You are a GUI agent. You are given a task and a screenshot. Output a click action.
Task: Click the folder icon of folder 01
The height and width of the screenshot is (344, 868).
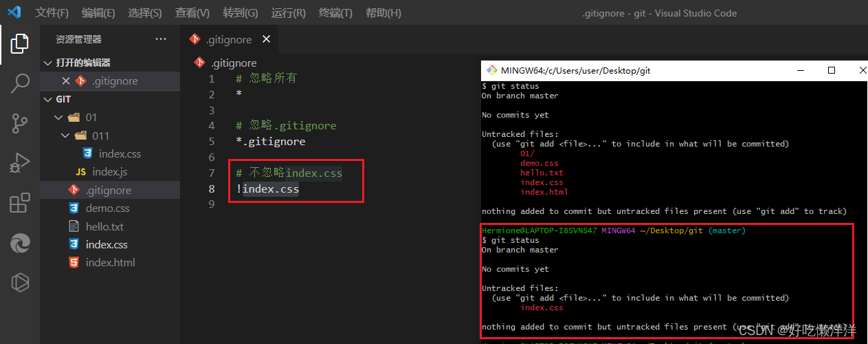coord(74,118)
